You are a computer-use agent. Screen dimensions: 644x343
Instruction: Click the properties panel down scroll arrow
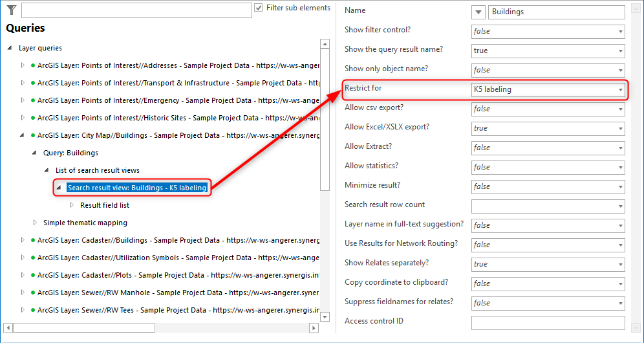click(634, 327)
